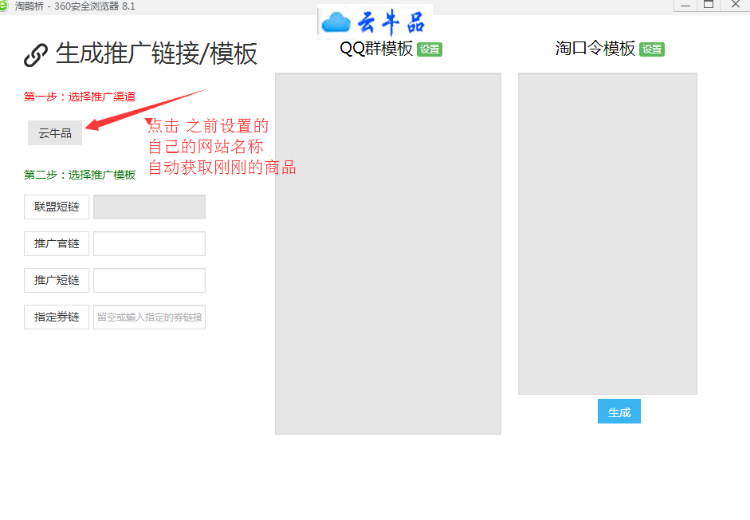Viewport: 750px width, 520px height.
Task: Click the QQ群模板 title text
Action: [x=376, y=48]
